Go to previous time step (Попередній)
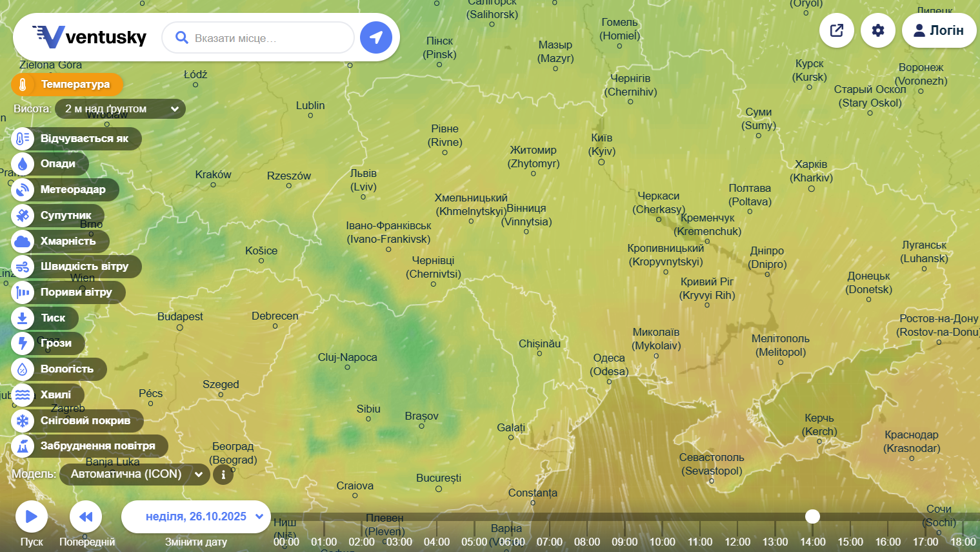Viewport: 980px width, 552px height. click(86, 516)
